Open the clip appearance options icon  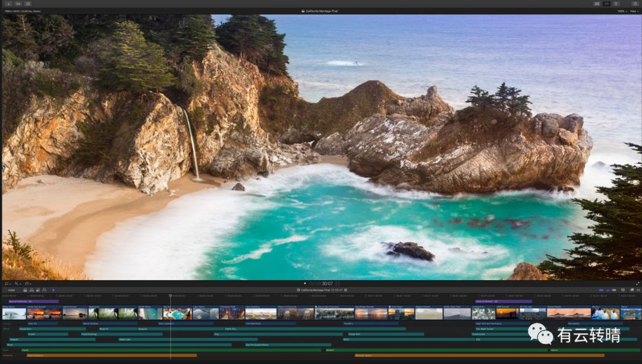(x=623, y=290)
